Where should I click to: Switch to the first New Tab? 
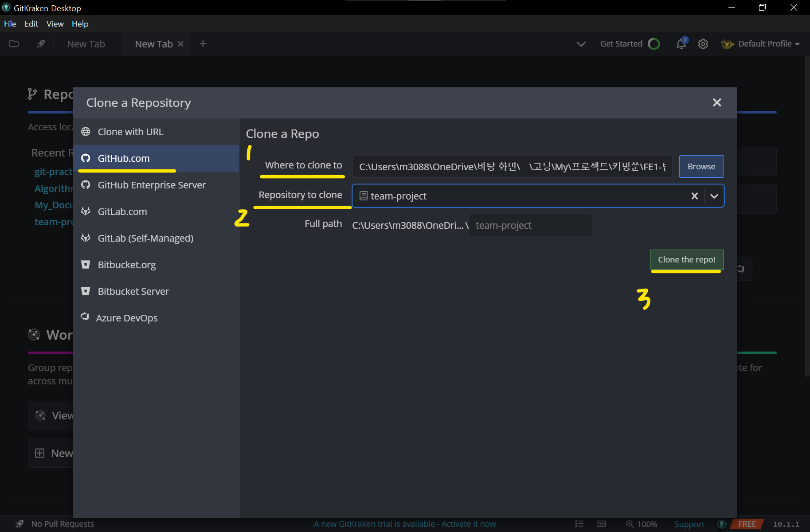tap(86, 44)
